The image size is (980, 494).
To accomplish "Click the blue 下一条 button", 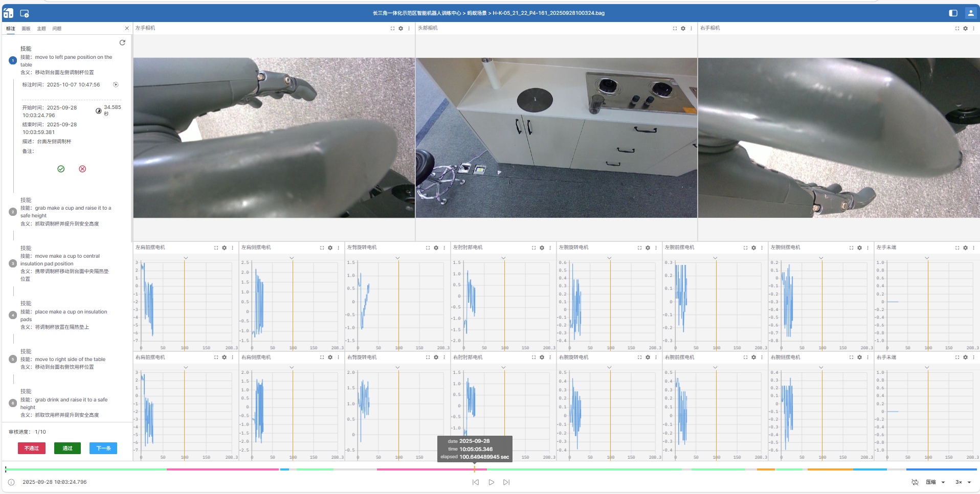I will click(103, 448).
